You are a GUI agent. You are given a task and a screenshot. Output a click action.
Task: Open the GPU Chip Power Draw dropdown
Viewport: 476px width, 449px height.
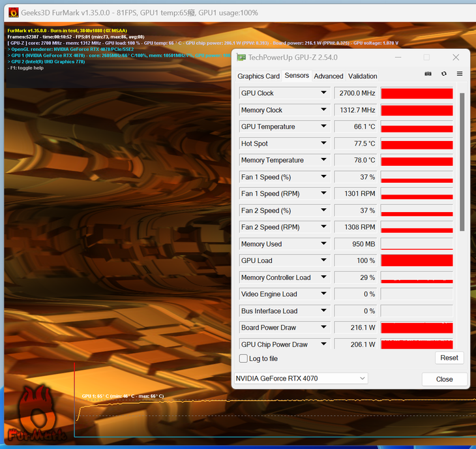coord(323,344)
